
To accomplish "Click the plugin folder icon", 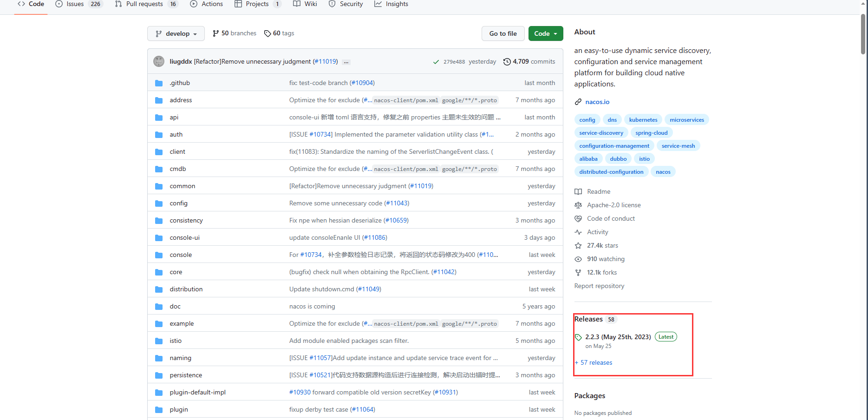I will pos(159,409).
